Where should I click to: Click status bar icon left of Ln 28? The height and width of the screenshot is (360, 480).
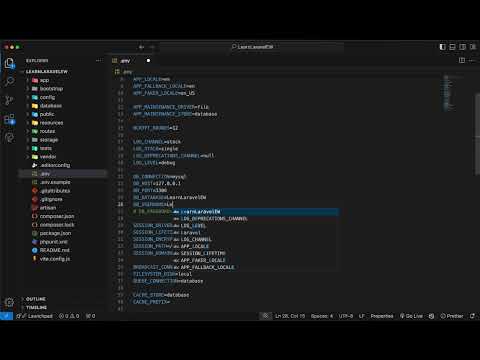[x=265, y=316]
